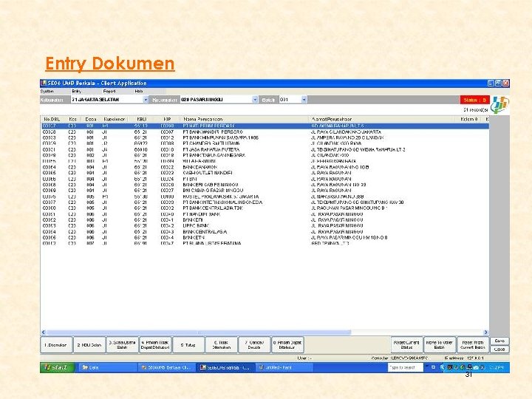Select row PT JASA RAHARJA PUTERA

tap(265, 149)
